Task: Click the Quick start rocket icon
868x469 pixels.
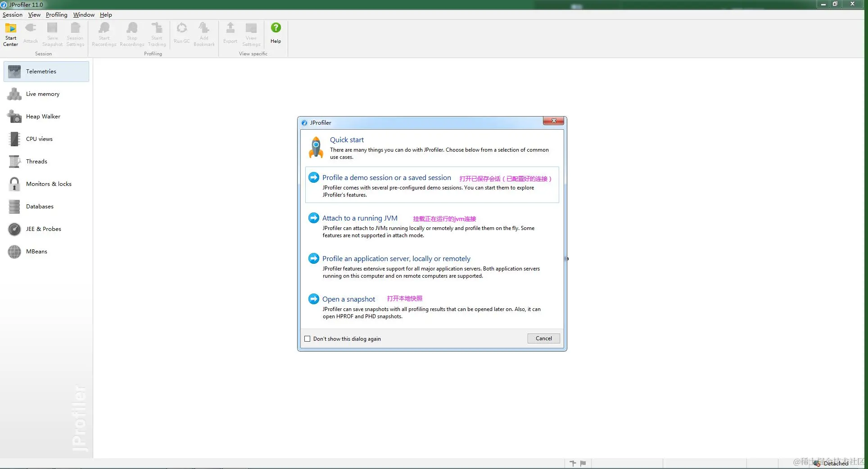Action: tap(316, 147)
